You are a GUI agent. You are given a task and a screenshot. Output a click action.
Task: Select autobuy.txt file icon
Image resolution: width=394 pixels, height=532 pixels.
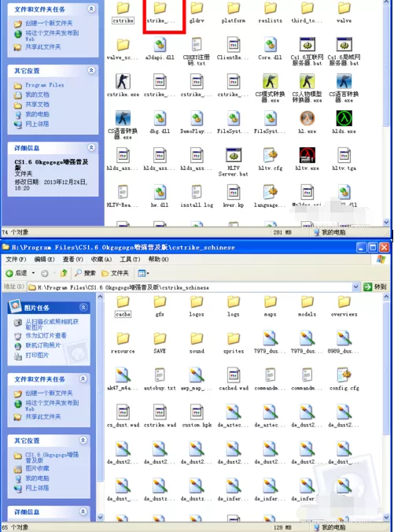(160, 375)
